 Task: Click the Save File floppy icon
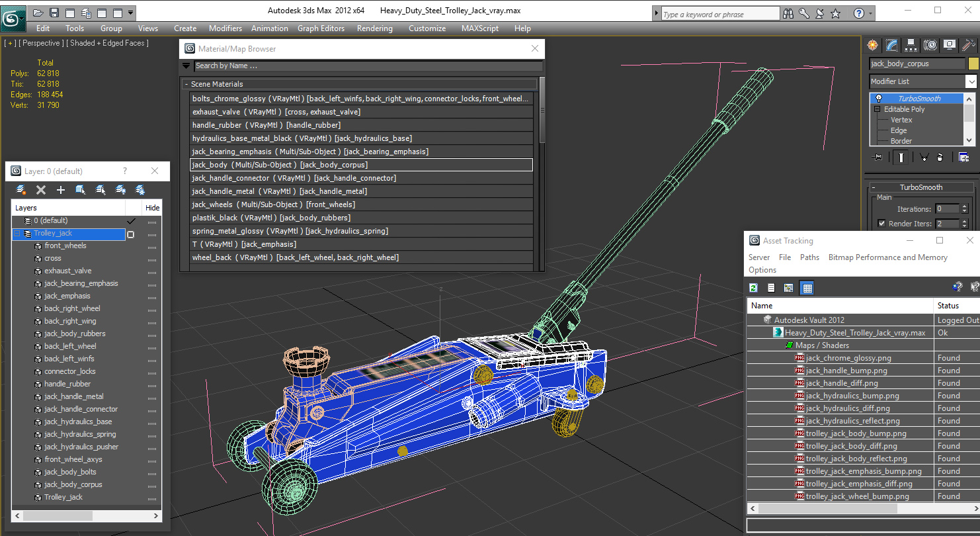tap(54, 13)
